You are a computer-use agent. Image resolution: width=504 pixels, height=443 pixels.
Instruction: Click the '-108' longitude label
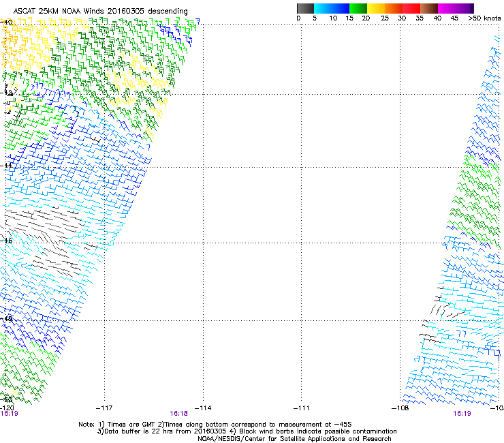pos(400,408)
